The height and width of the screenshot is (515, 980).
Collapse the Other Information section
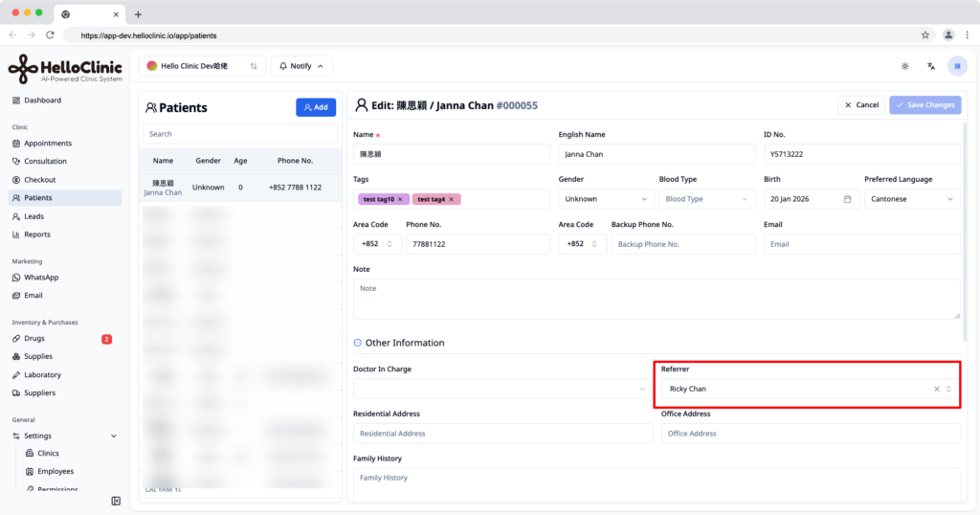tap(358, 343)
